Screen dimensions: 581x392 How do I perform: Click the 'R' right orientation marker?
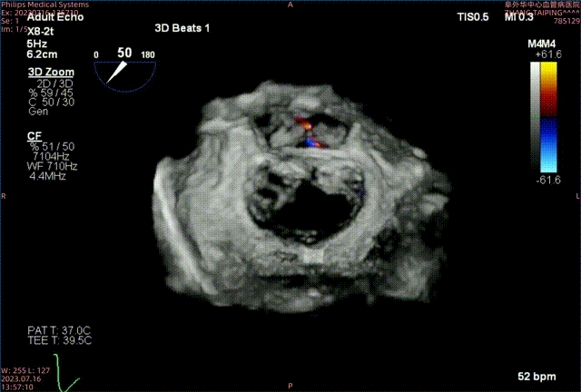click(5, 196)
